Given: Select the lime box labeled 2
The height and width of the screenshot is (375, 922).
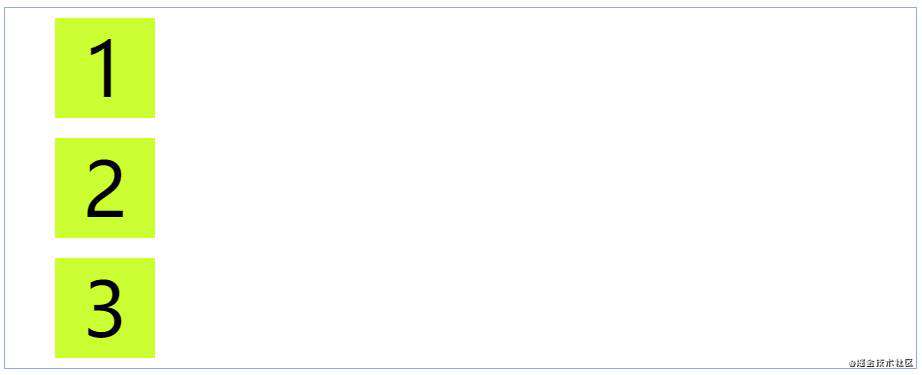Looking at the screenshot, I should pos(105,188).
